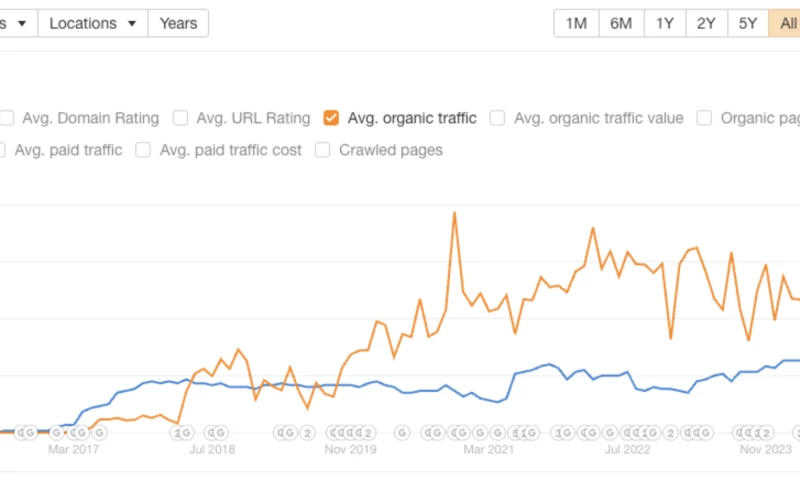Switch to the 6M time range
Image resolution: width=800 pixels, height=480 pixels.
(x=621, y=23)
